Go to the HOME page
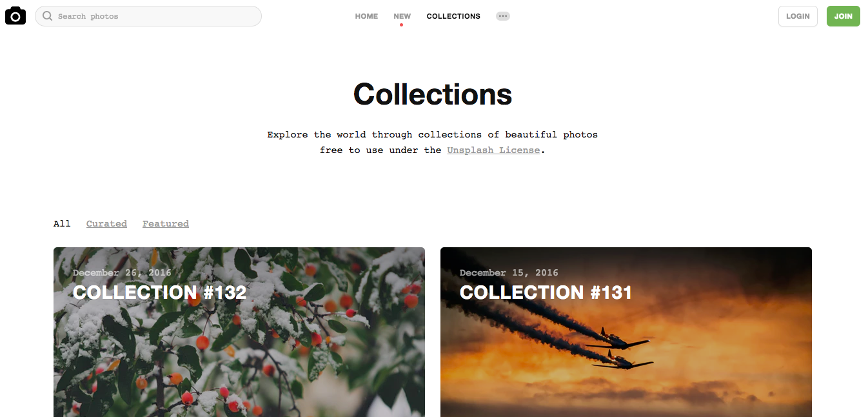This screenshot has width=868, height=417. [366, 16]
